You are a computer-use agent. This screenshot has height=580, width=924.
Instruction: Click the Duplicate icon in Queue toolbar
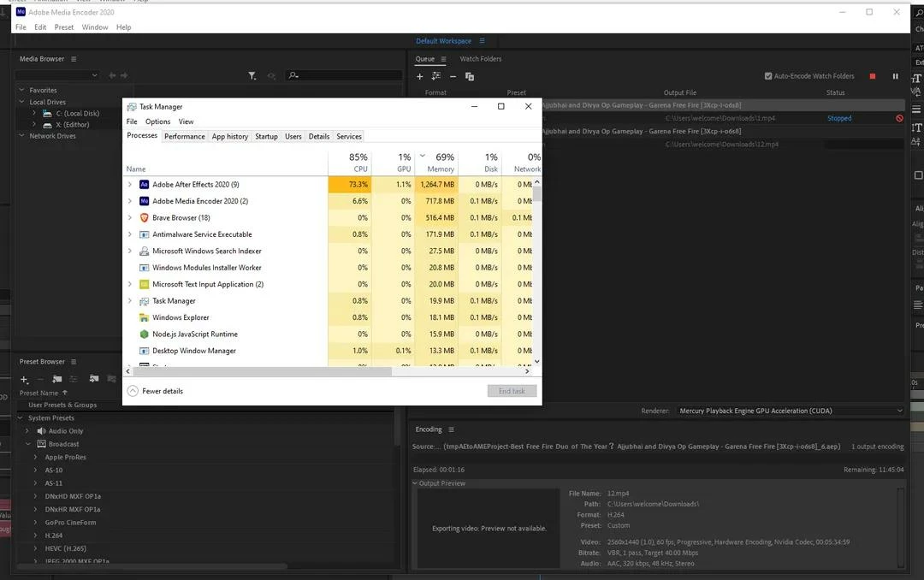[470, 76]
